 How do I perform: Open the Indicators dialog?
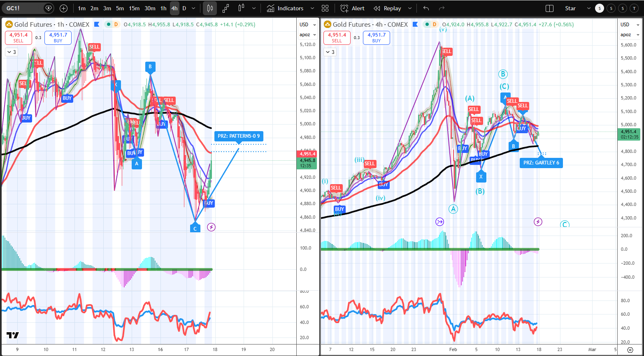click(285, 8)
